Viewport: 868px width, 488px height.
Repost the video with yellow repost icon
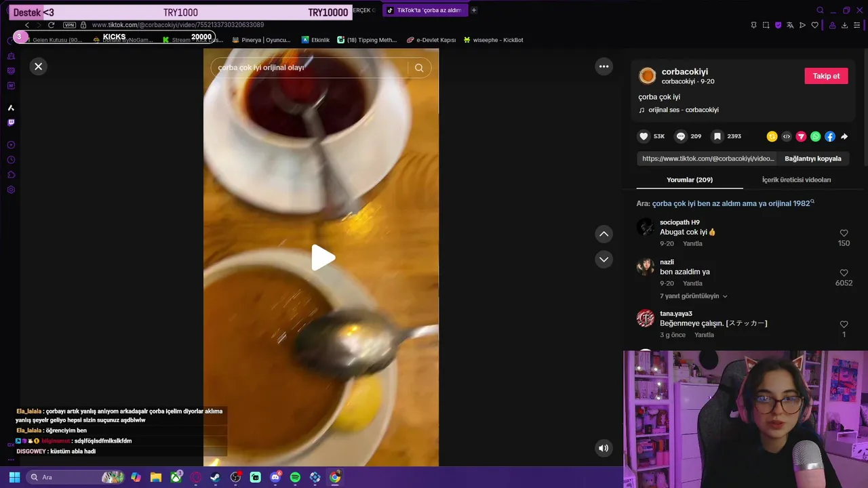coord(772,136)
